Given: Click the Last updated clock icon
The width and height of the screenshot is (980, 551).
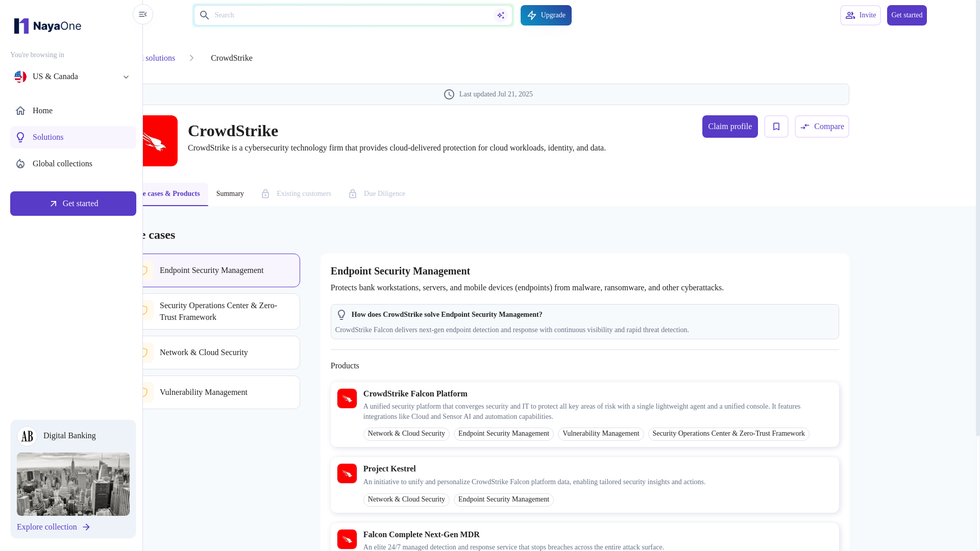Looking at the screenshot, I should point(449,94).
